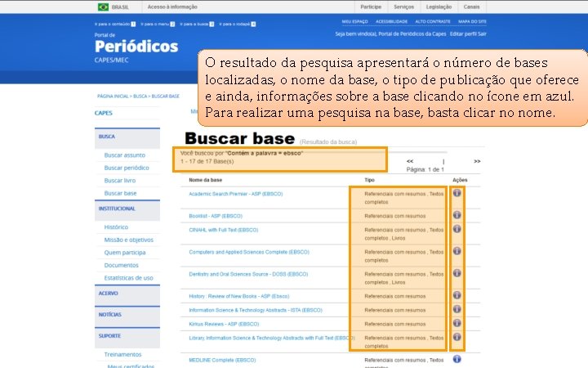Select Buscar periódico in sidebar

pyautogui.click(x=127, y=168)
